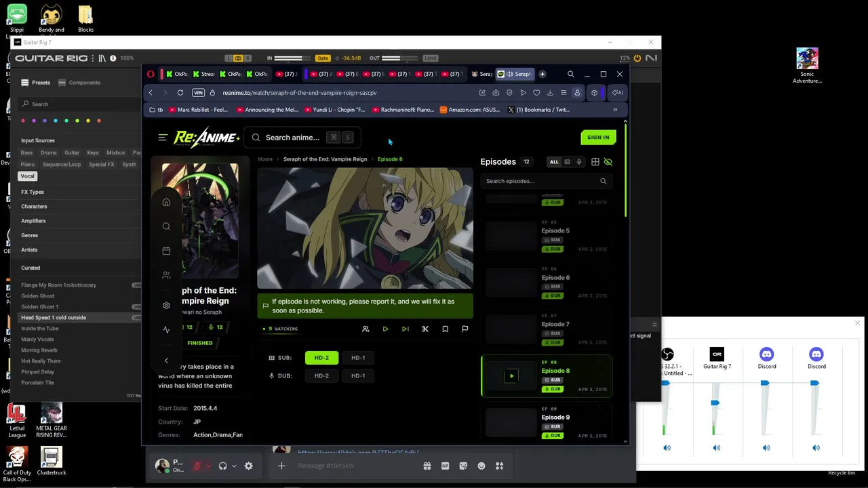Filter the episode list by dub microphone icon

point(578,162)
